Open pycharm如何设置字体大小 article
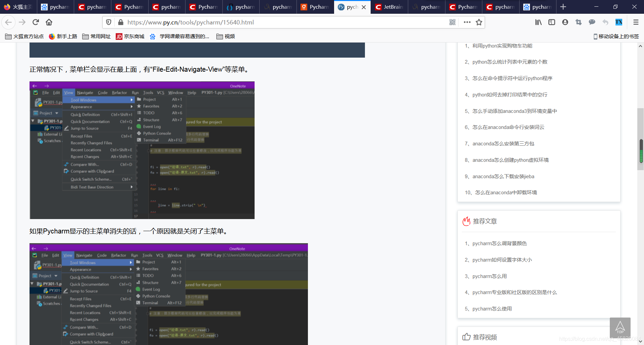This screenshot has height=345, width=644. (502, 260)
